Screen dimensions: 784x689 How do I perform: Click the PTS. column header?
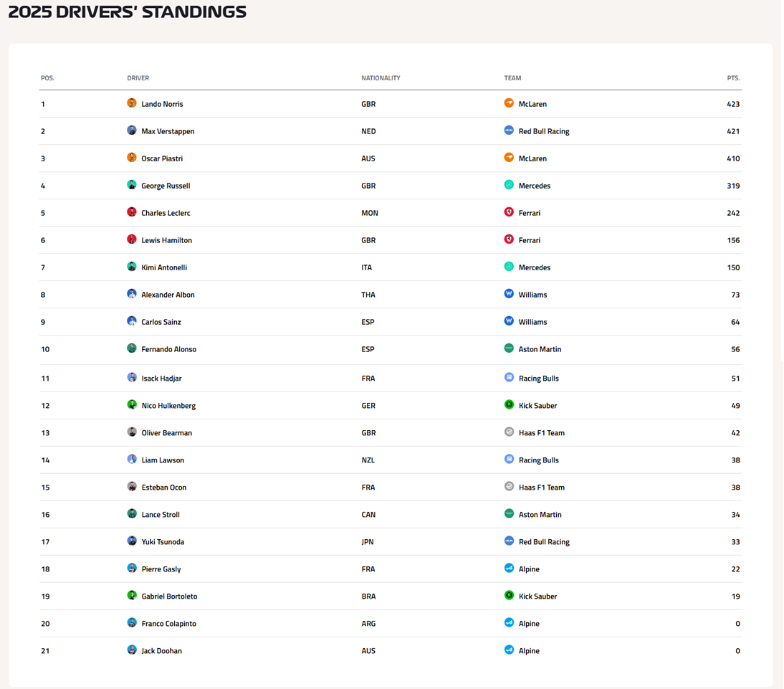tap(733, 78)
